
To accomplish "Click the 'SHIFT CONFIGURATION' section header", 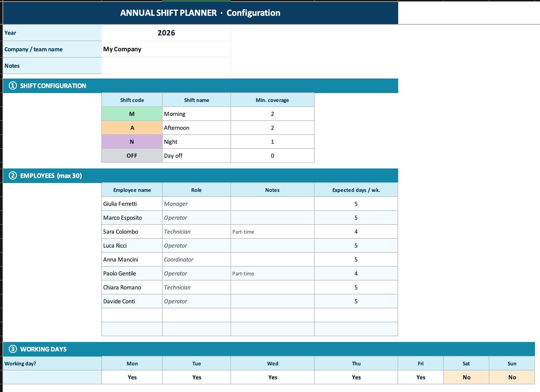I will (x=201, y=86).
